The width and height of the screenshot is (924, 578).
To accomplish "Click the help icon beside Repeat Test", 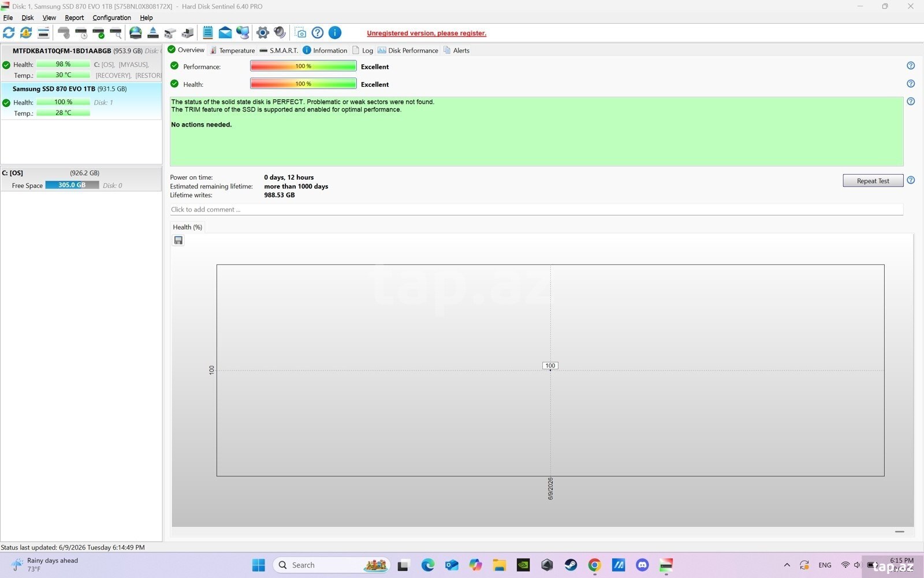I will (911, 180).
